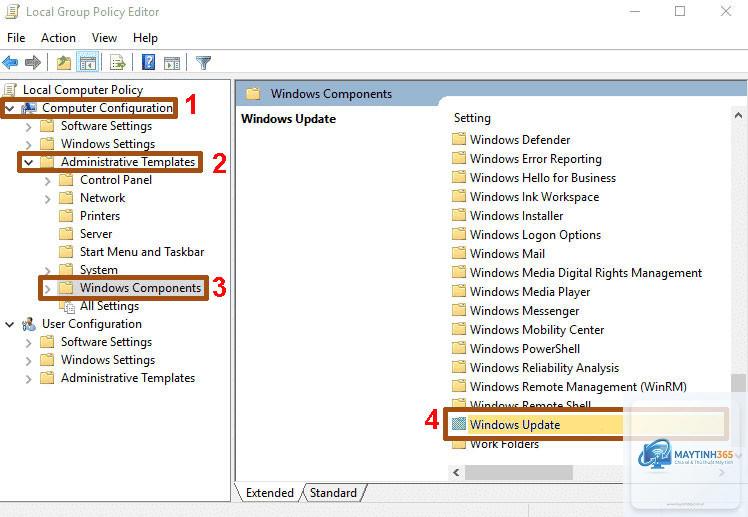This screenshot has width=748, height=517.
Task: Select Windows Hello for Business entry
Action: tap(543, 178)
